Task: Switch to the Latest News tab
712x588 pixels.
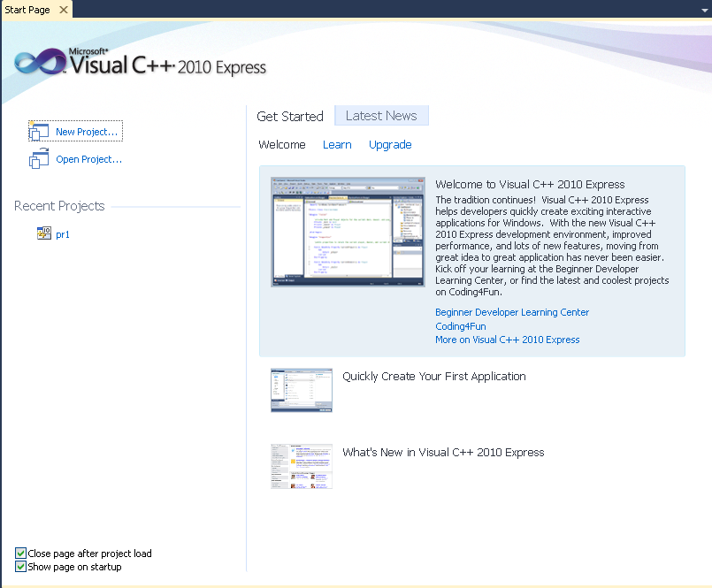Action: click(381, 116)
